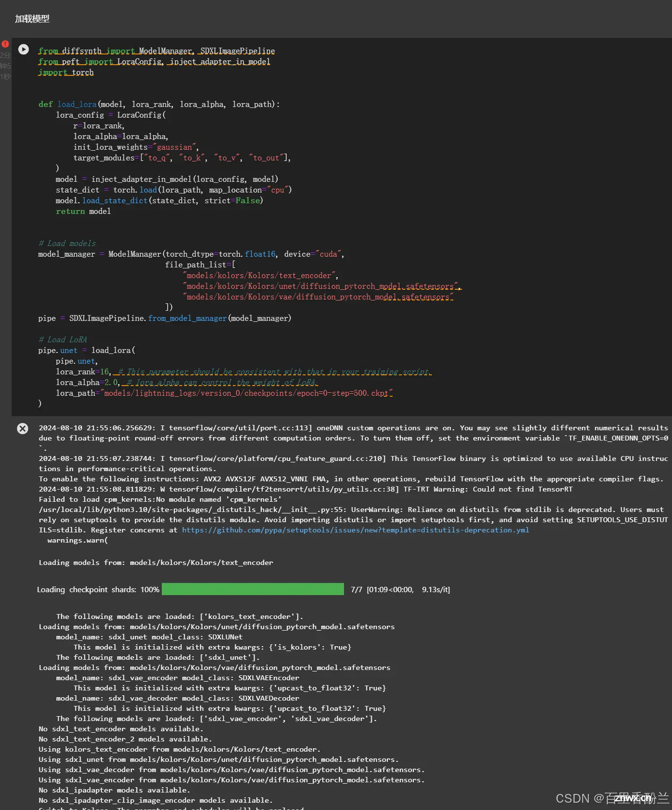Click 'model_name: sdxl_unet model_class: SDXLUNet' line
This screenshot has height=810, width=672.
pos(149,637)
